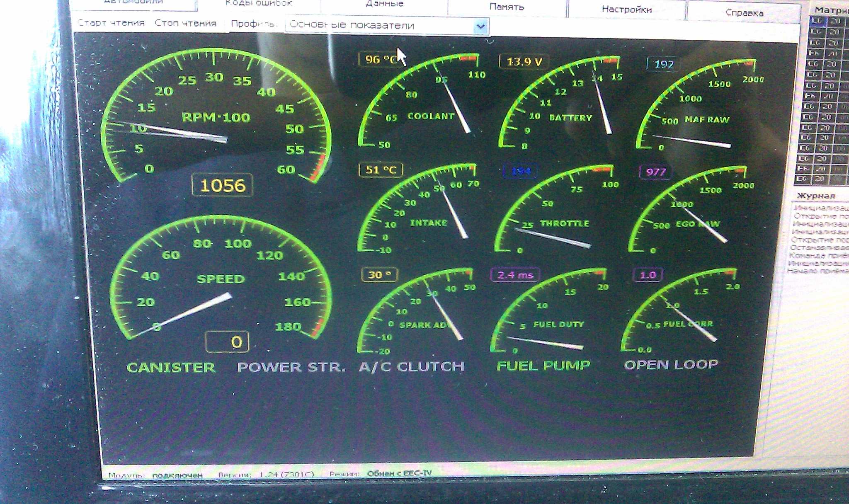849x504 pixels.
Task: Click the SPEED speedometer gauge
Action: pos(221,280)
